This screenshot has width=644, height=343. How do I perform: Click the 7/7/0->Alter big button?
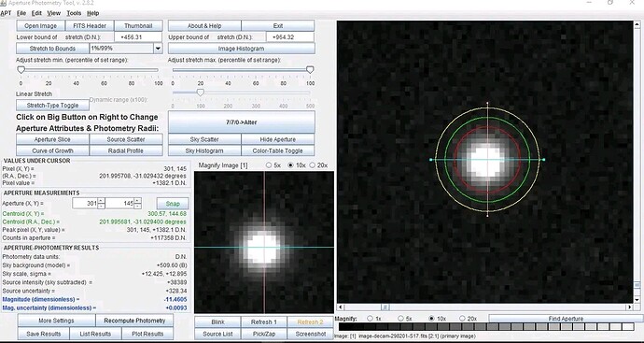[242, 122]
